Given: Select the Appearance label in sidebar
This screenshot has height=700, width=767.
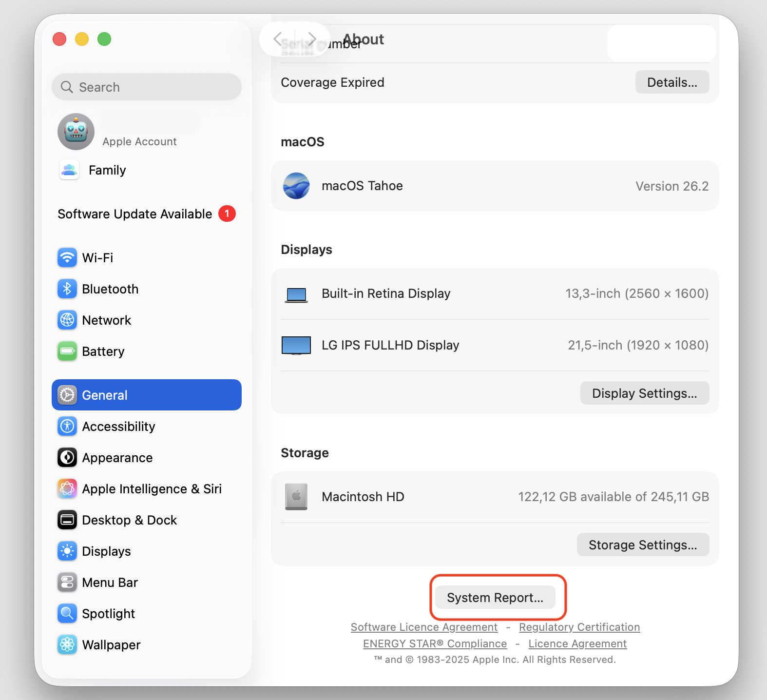Looking at the screenshot, I should click(117, 458).
